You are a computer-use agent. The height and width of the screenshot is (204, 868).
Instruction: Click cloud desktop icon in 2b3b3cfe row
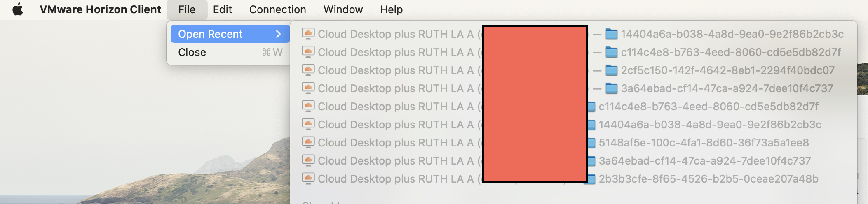(308, 178)
